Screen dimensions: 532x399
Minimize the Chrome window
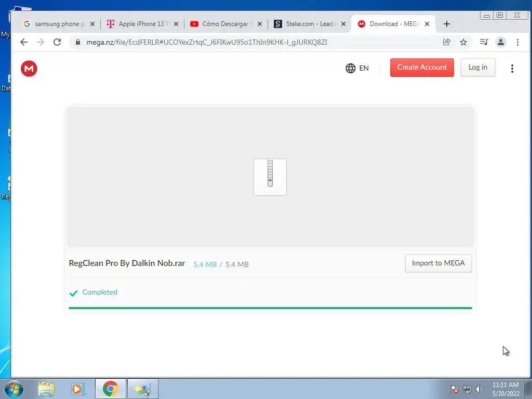[x=487, y=15]
